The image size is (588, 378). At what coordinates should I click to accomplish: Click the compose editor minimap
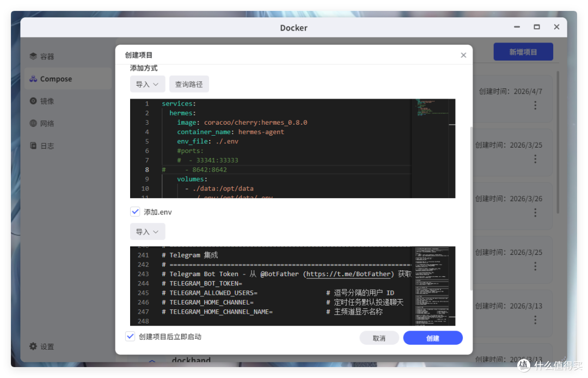[432, 148]
